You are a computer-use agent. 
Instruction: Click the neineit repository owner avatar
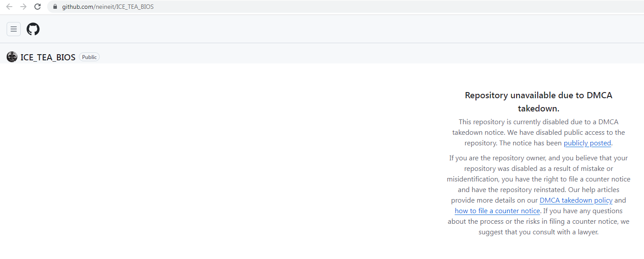point(12,57)
